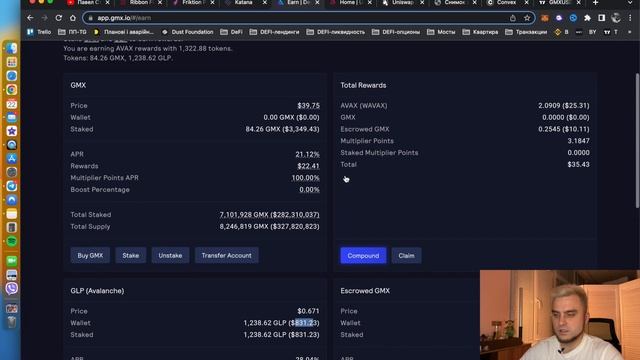Image resolution: width=640 pixels, height=360 pixels.
Task: Expand the Мосты bookmarks folder
Action: (441, 32)
